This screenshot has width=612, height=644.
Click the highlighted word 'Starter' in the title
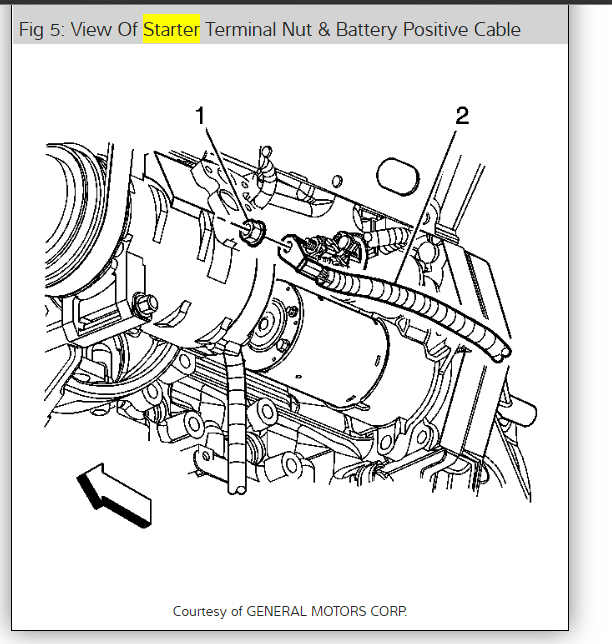click(171, 29)
